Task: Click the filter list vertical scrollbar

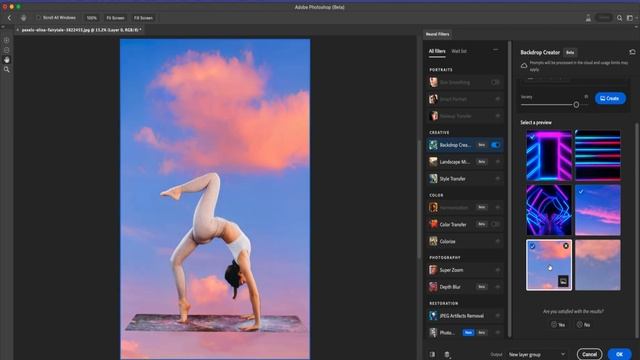Action: (509, 189)
